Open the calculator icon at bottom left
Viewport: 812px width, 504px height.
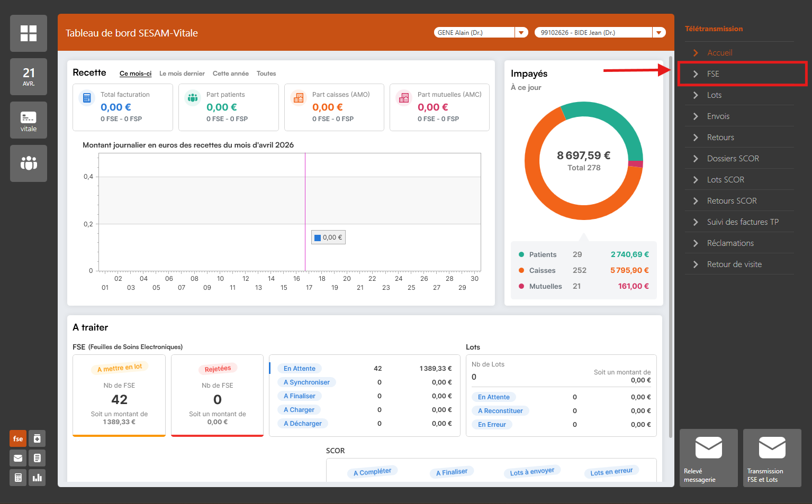(x=18, y=478)
